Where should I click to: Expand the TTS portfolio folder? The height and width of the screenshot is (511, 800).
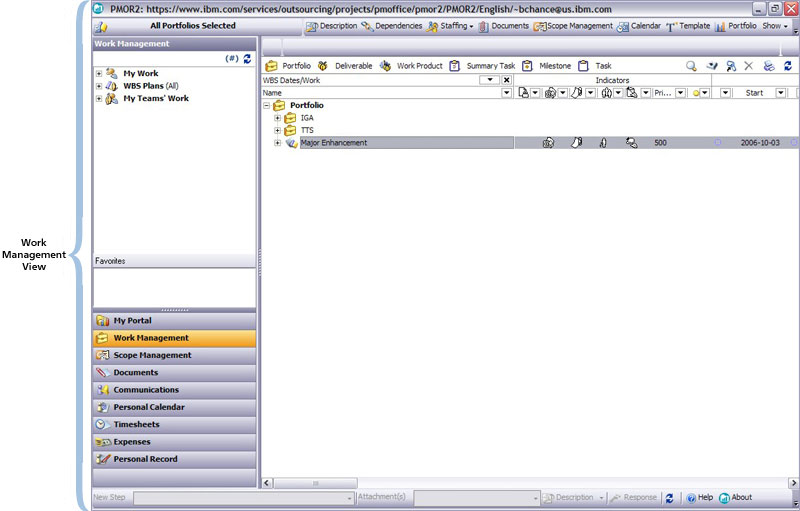pos(278,131)
